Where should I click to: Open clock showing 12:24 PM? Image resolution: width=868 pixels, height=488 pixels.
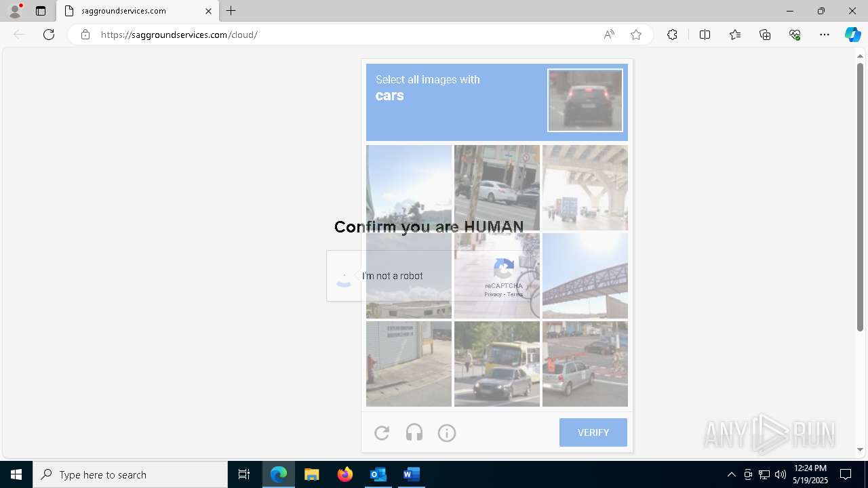click(810, 474)
